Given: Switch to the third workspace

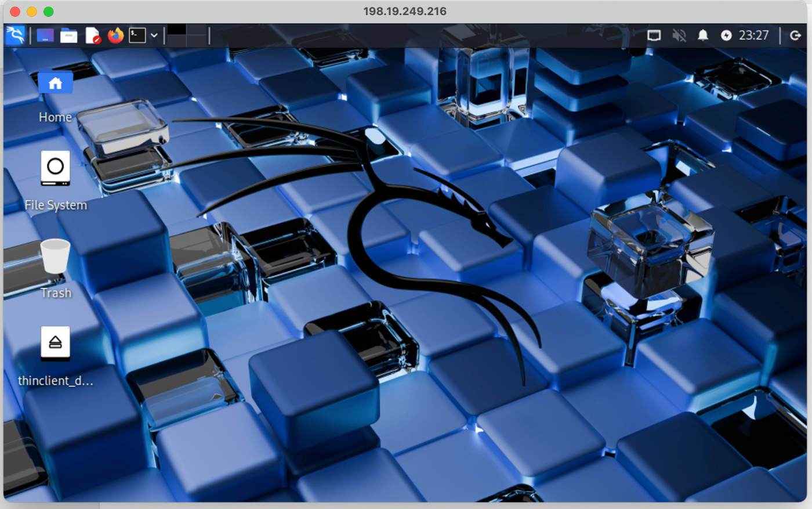Looking at the screenshot, I should 177,41.
